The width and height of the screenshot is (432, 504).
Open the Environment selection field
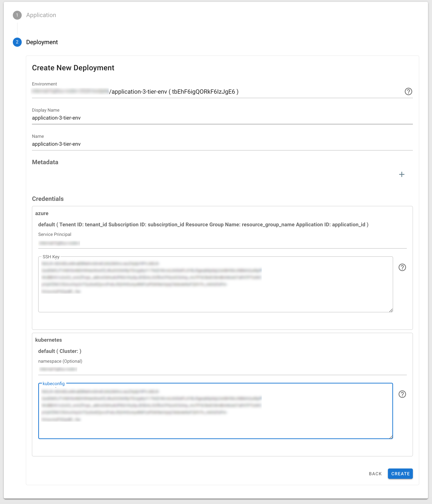pos(214,92)
